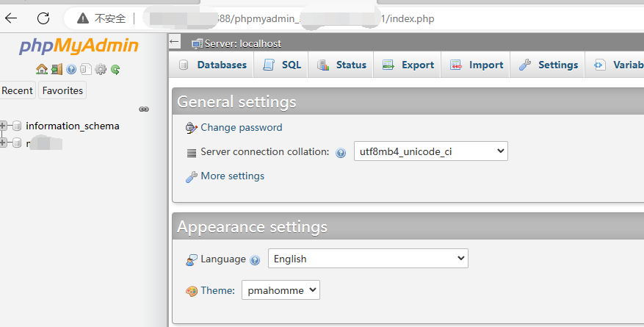Click the Log out door icon
The height and width of the screenshot is (327, 644).
click(57, 70)
